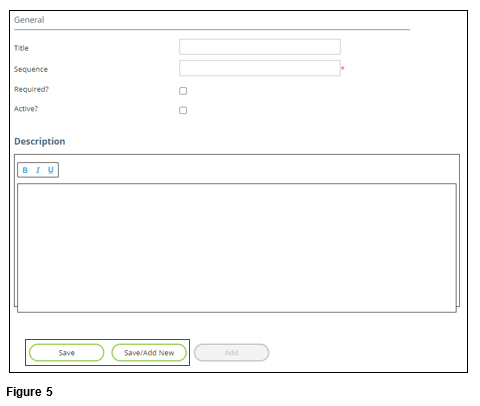This screenshot has width=480, height=406.
Task: Click inside the Sequence input box
Action: 260,68
